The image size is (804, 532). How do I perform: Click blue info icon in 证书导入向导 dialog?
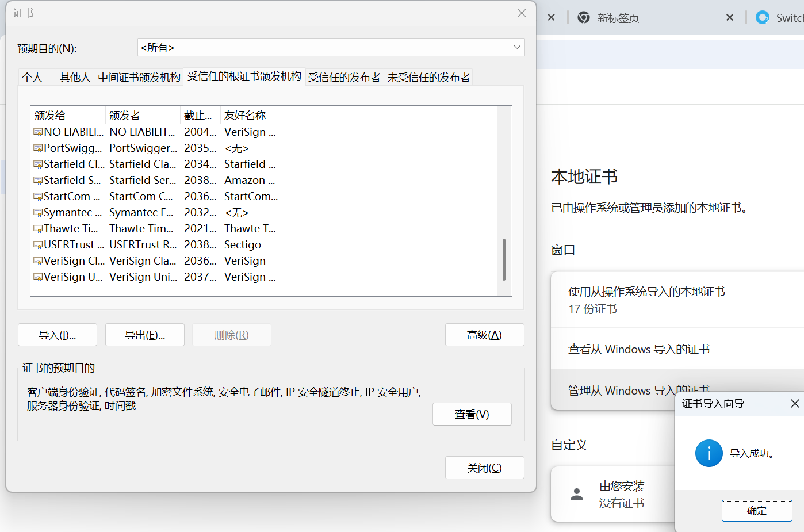pyautogui.click(x=709, y=453)
